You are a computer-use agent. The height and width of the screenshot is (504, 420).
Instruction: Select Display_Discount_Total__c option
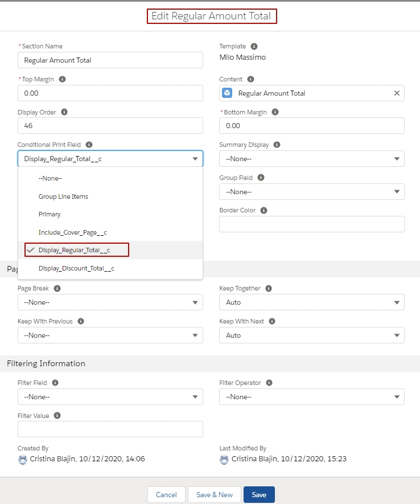(x=110, y=268)
